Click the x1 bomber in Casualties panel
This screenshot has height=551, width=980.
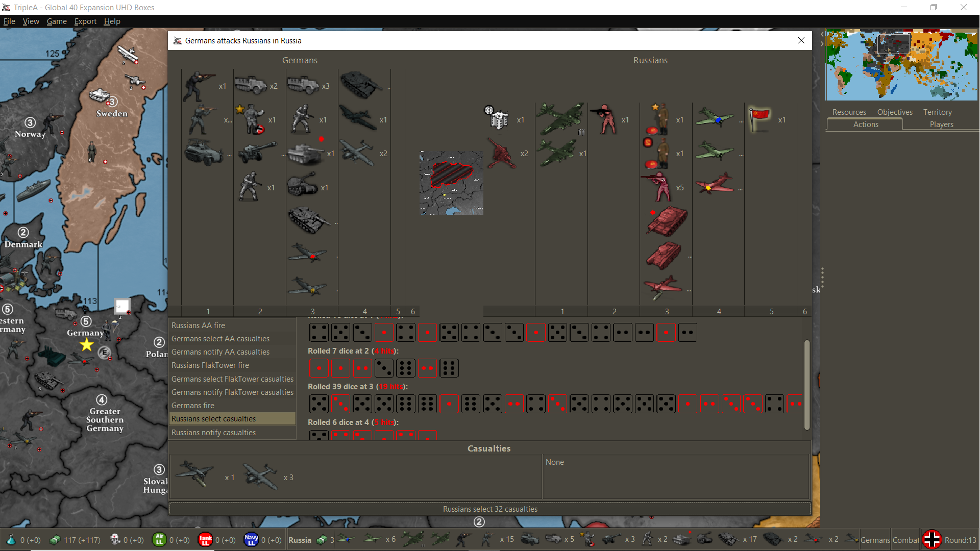[x=195, y=473]
